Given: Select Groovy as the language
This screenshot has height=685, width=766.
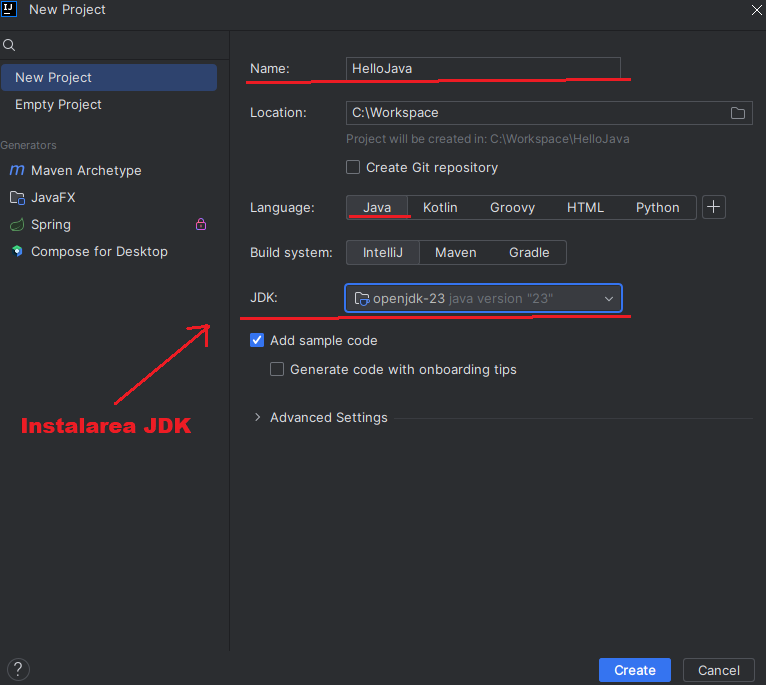Looking at the screenshot, I should click(512, 207).
